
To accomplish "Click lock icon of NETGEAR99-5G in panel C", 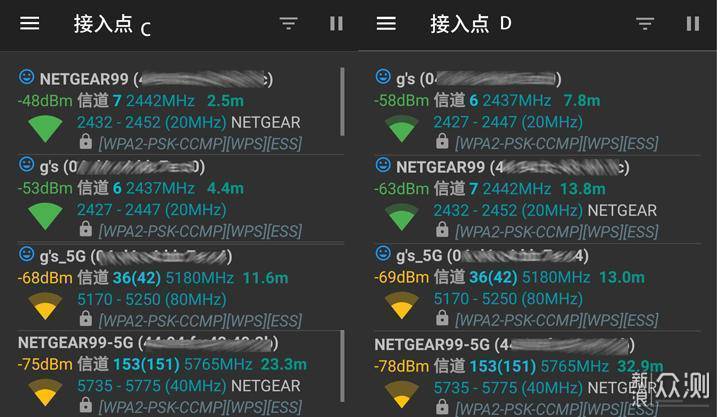I will click(85, 405).
